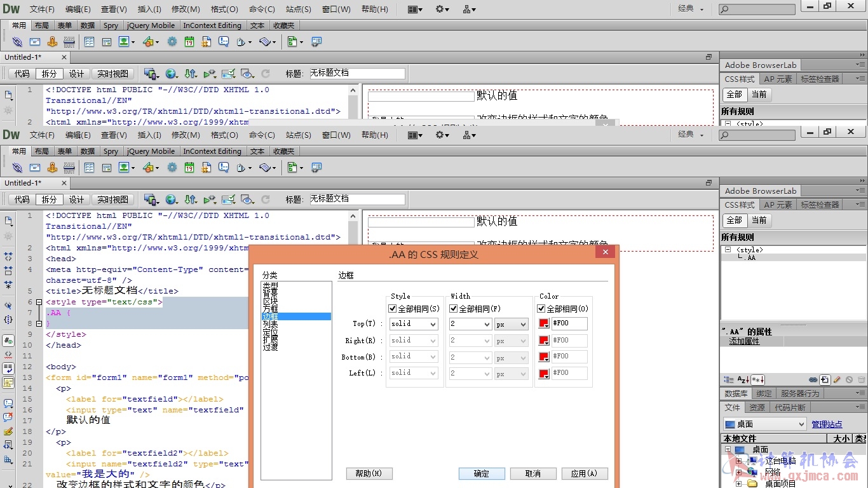Click 应用(A) in the CSS rule dialog

[584, 473]
